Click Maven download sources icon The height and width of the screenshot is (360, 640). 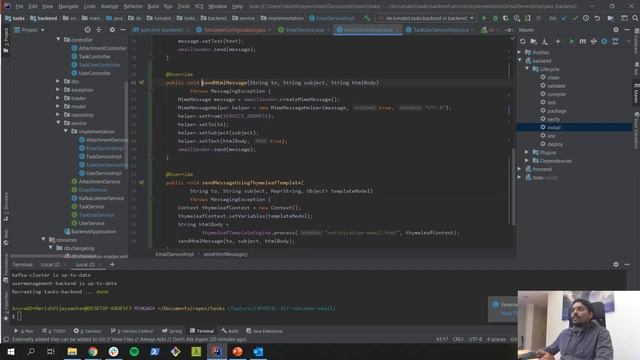coord(544,42)
